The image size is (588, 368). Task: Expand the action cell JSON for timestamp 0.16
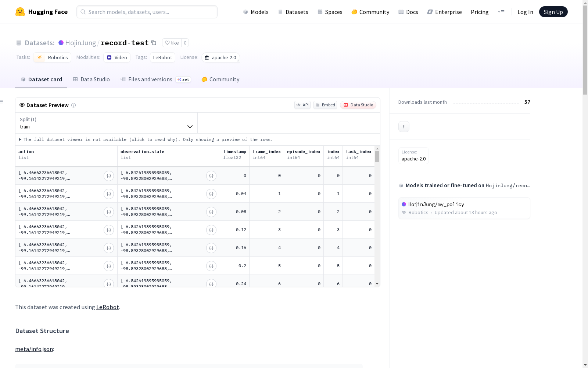pyautogui.click(x=109, y=248)
